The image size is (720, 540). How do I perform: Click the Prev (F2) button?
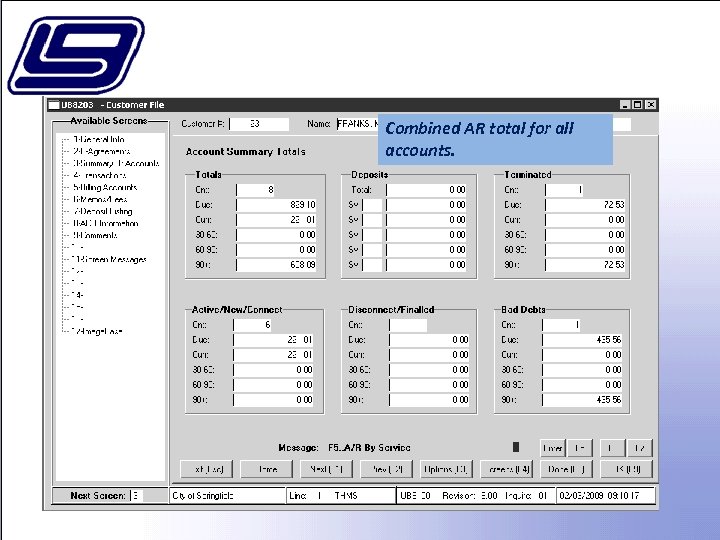pyautogui.click(x=387, y=469)
